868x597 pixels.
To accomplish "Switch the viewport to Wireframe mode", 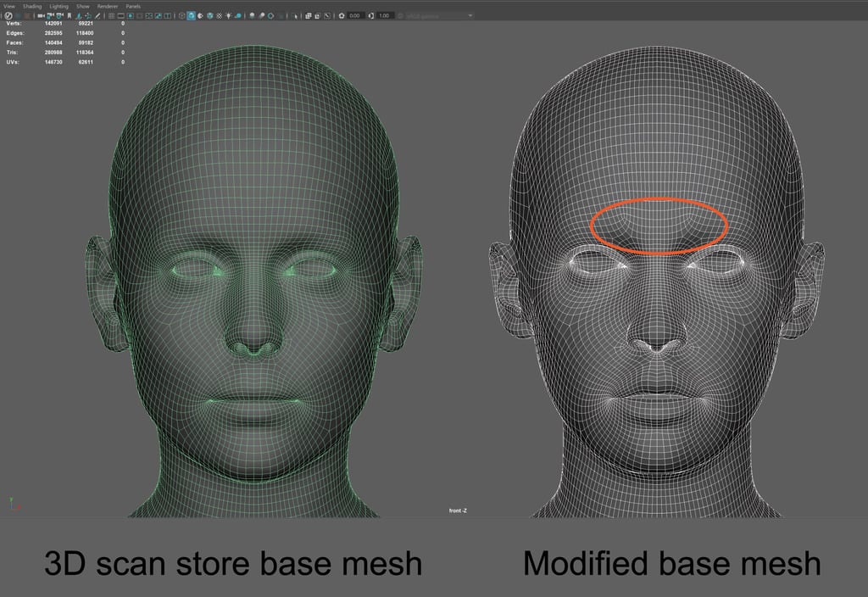I will coord(182,15).
